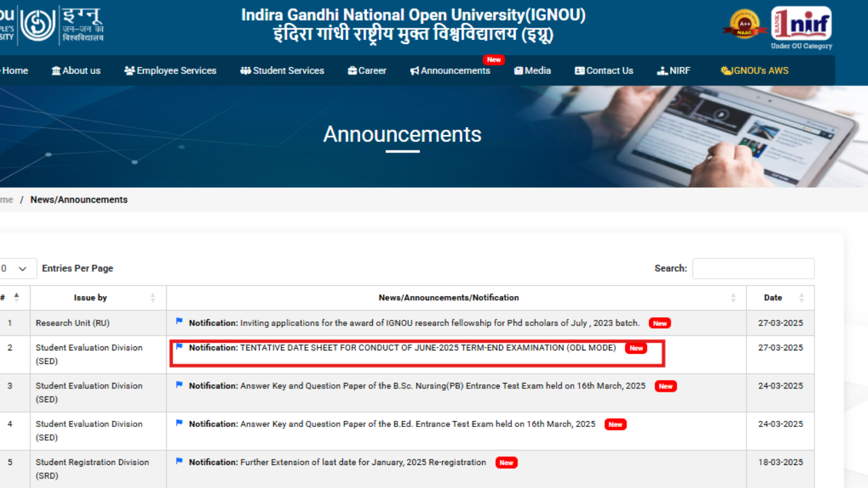
Task: Sort table by Date column
Action: click(780, 298)
